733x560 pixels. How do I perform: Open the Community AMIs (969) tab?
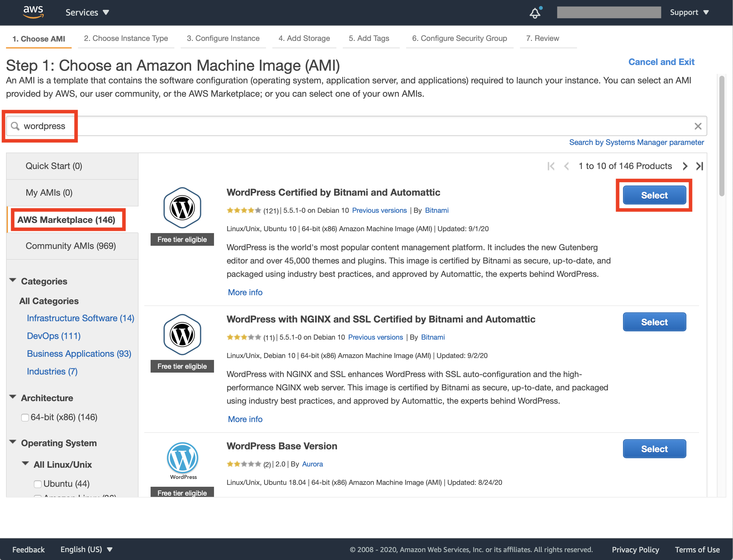tap(72, 246)
